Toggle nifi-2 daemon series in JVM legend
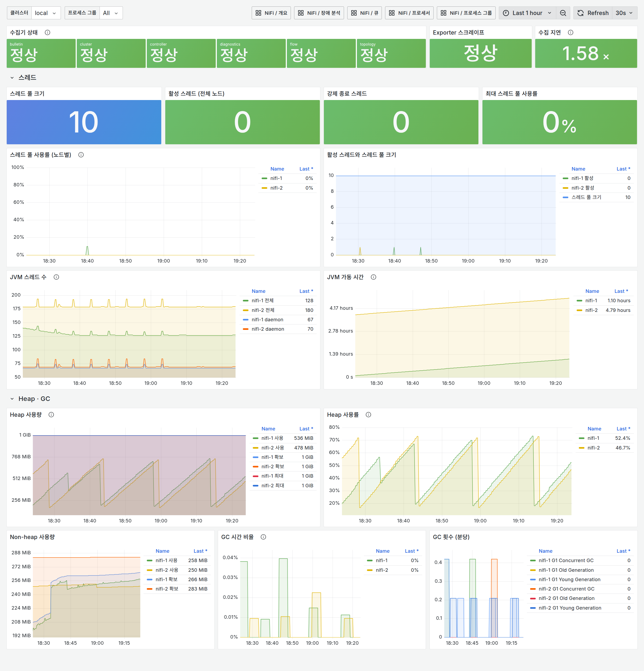Image resolution: width=644 pixels, height=671 pixels. pos(268,329)
